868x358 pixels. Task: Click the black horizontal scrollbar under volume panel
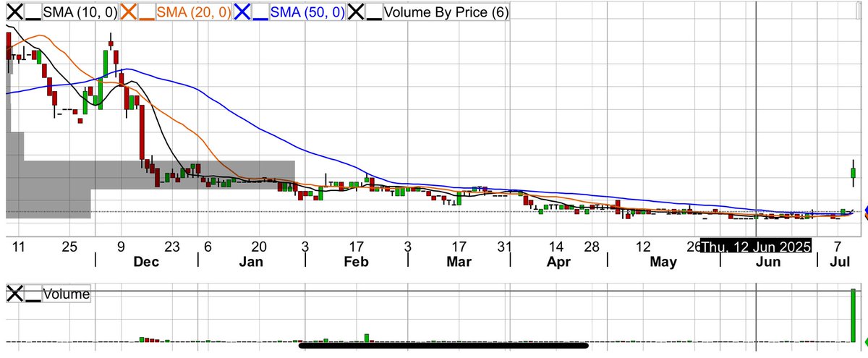click(x=444, y=346)
